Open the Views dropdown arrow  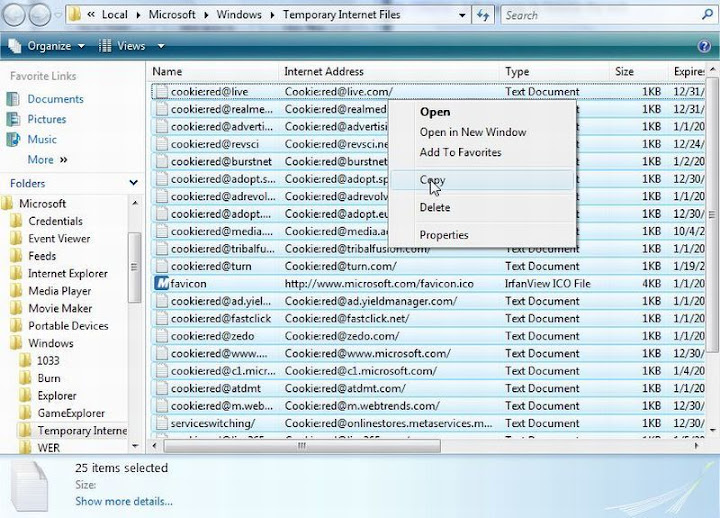(161, 46)
